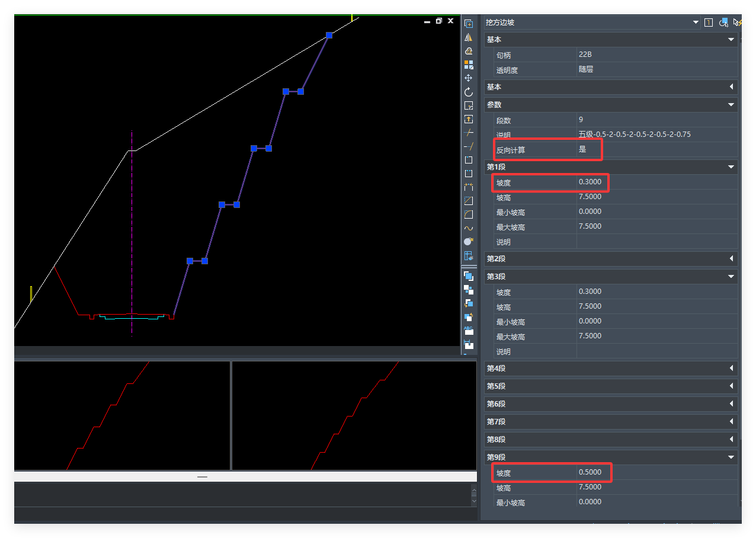Viewport: 756px width, 538px height.
Task: Collapse the 第1段 section header
Action: (x=731, y=167)
